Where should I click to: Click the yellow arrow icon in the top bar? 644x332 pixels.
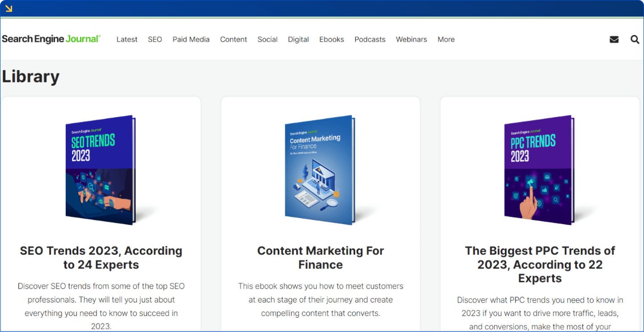(x=9, y=8)
